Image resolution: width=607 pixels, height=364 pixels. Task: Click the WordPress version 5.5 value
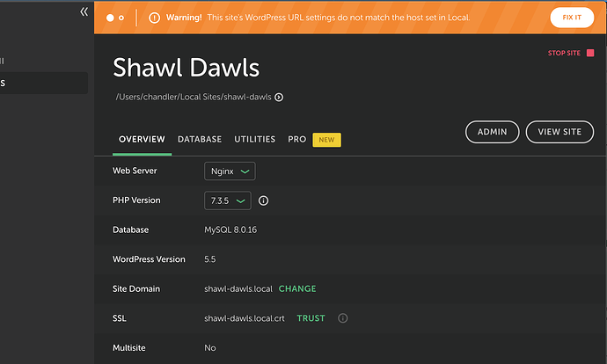pos(210,259)
